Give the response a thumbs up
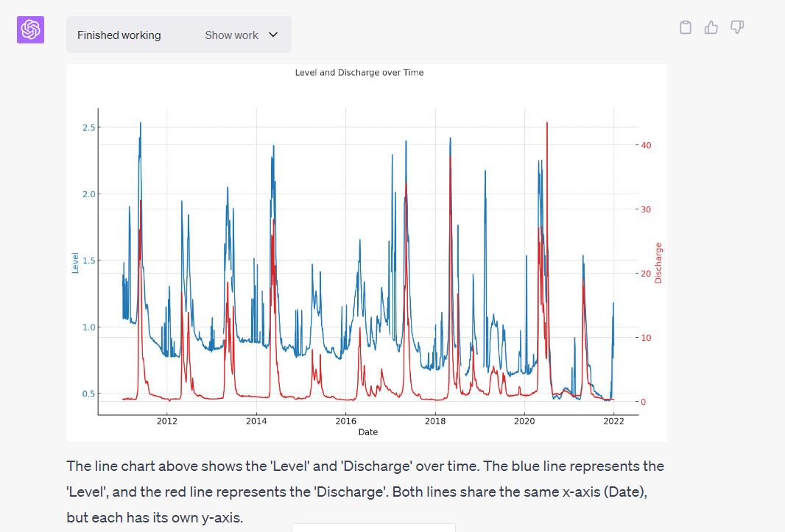This screenshot has height=532, width=785. pos(711,28)
